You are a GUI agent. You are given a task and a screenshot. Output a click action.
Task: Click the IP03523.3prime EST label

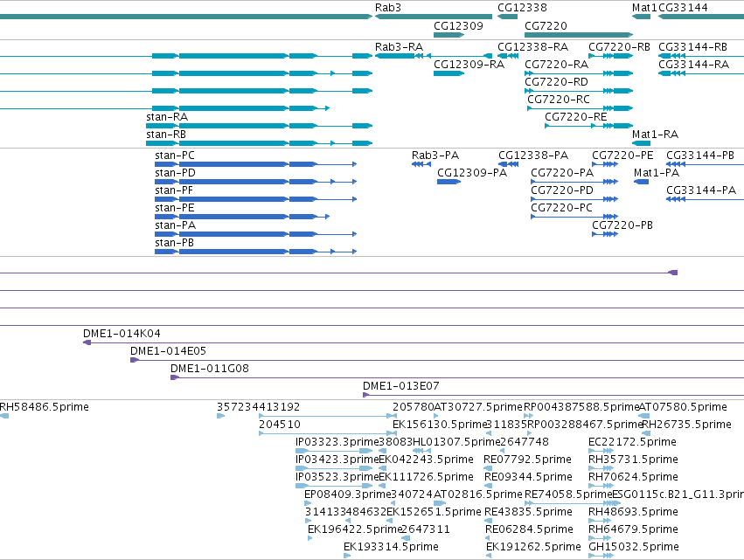[337, 478]
